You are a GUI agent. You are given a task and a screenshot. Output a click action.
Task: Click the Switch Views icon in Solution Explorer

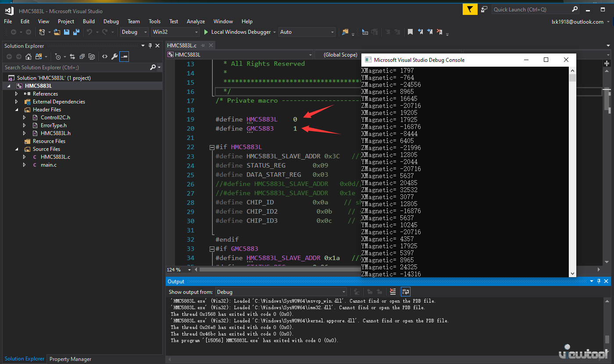[39, 57]
